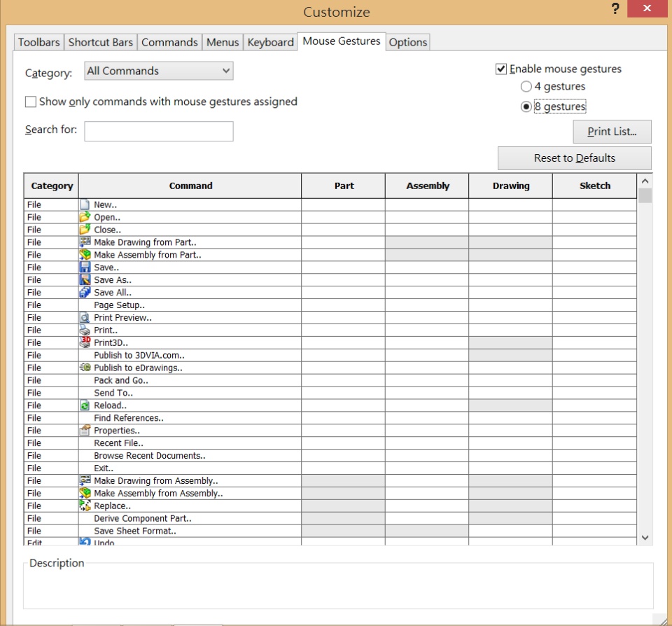This screenshot has height=626, width=672.
Task: Click the Make Drawing from Assembly icon
Action: pyautogui.click(x=85, y=480)
